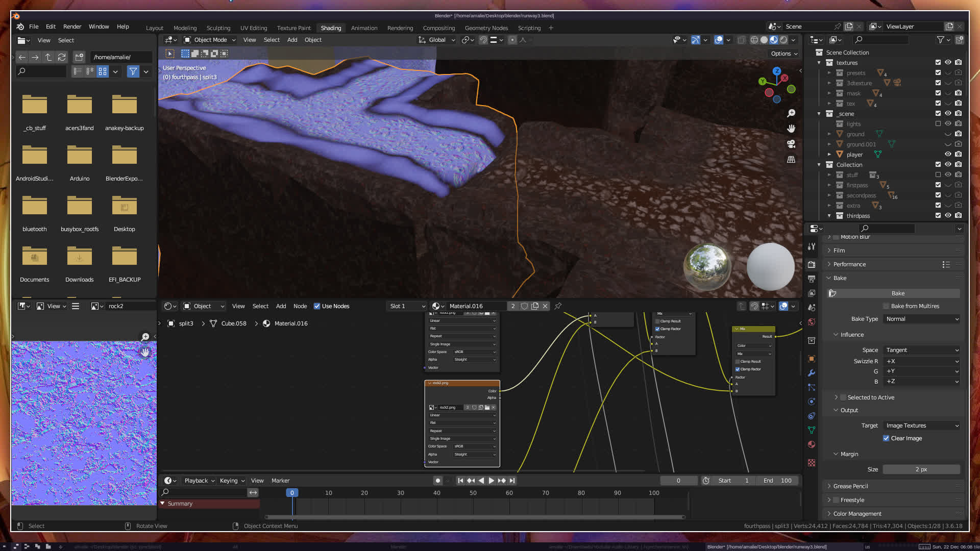980x551 pixels.
Task: Click the Options button in viewport
Action: click(783, 54)
